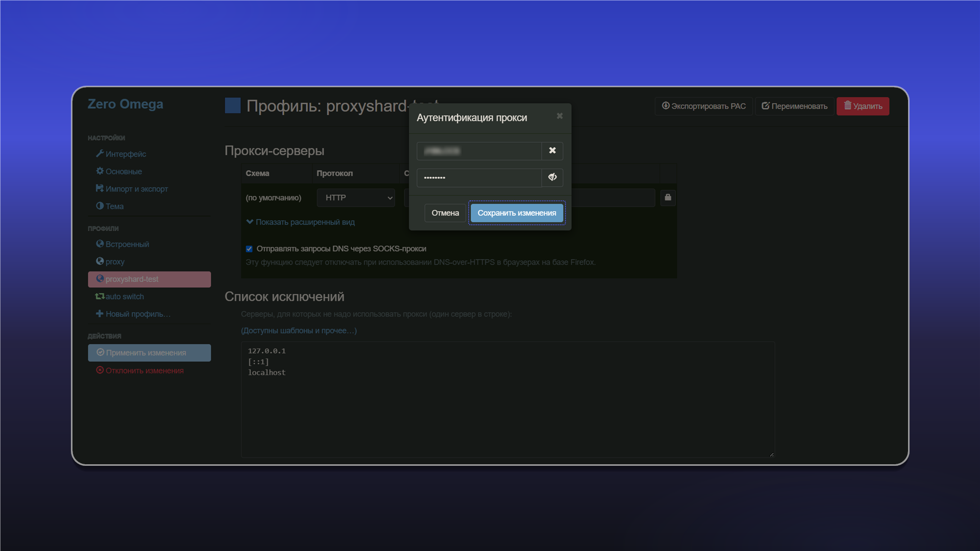Save changes in proxy authentication dialog

(517, 213)
